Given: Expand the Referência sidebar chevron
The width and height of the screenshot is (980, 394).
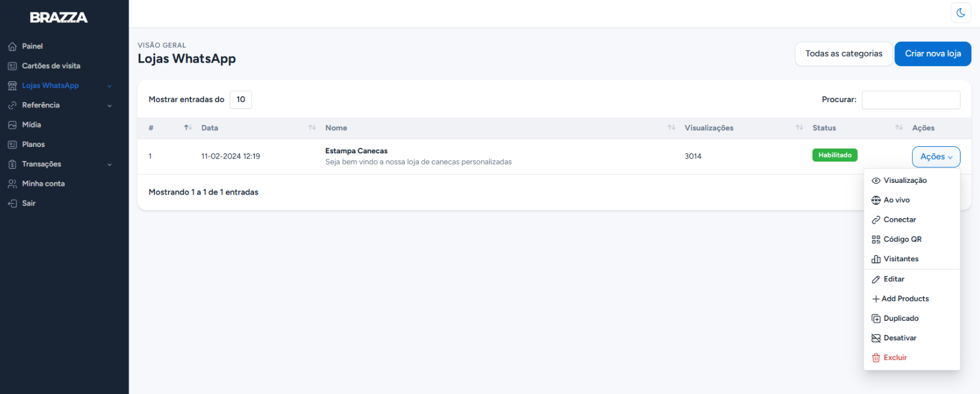Looking at the screenshot, I should pos(109,106).
